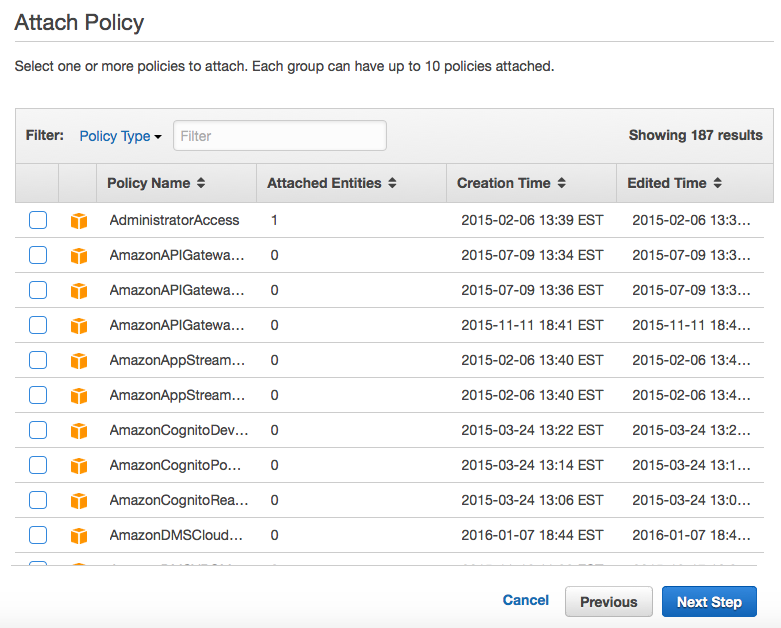The image size is (781, 628).
Task: Click cube icon of policy created 2015-07-09 13:34
Action: tap(79, 255)
